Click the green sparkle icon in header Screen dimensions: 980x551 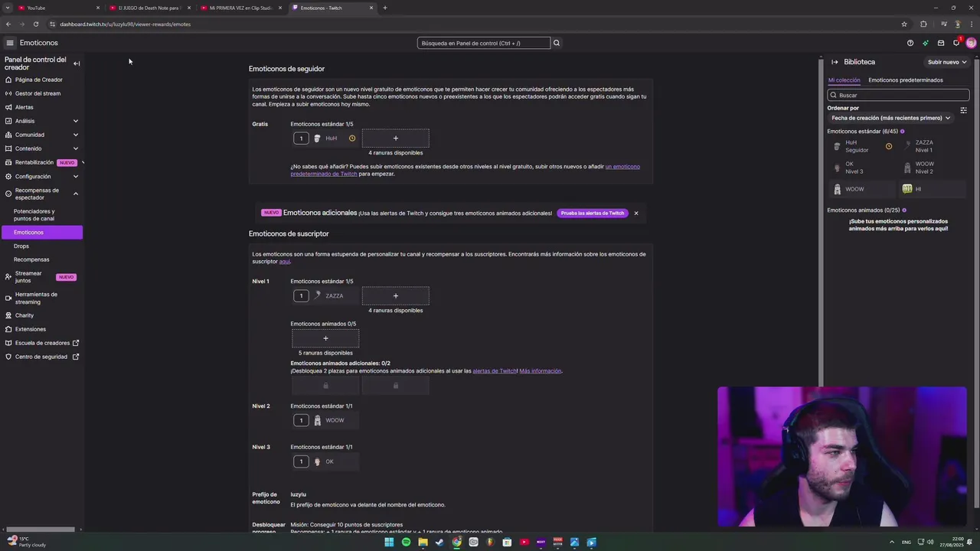pos(926,43)
